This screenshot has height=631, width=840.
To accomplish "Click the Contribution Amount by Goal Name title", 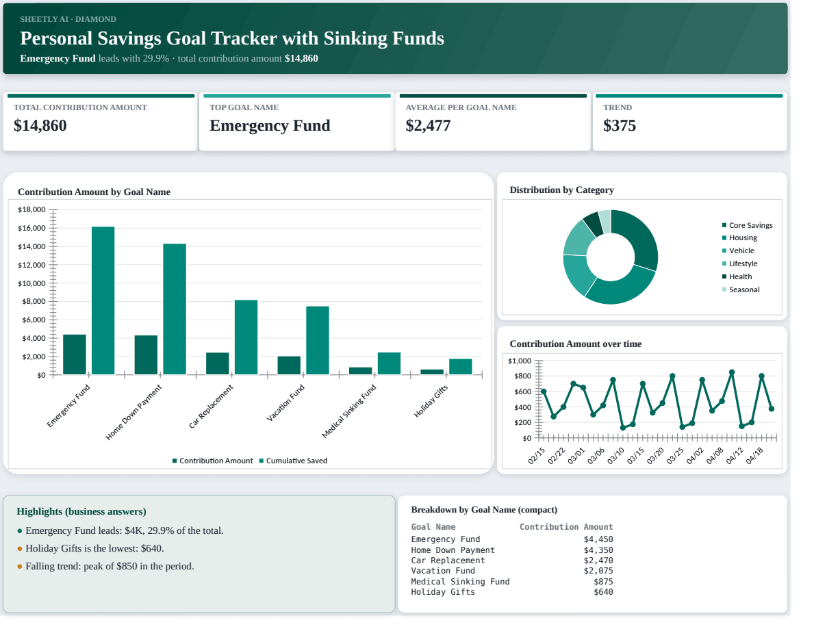I will pyautogui.click(x=94, y=192).
